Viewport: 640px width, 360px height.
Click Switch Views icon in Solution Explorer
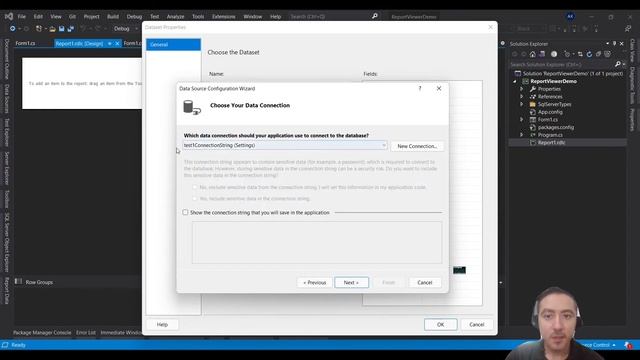[542, 54]
